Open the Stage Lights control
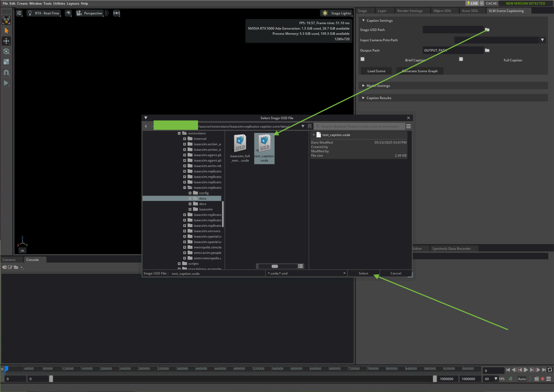Viewport: 554px width, 392px height. click(336, 13)
